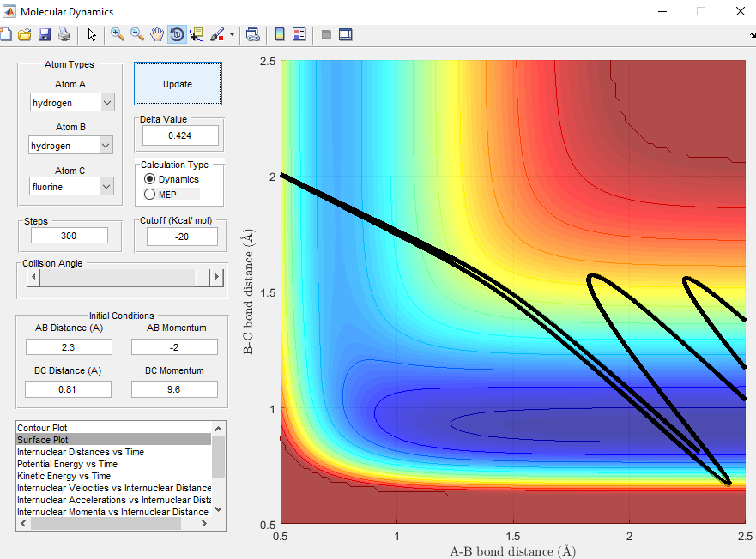
Task: Enable the Data Cursor tool
Action: 197,35
